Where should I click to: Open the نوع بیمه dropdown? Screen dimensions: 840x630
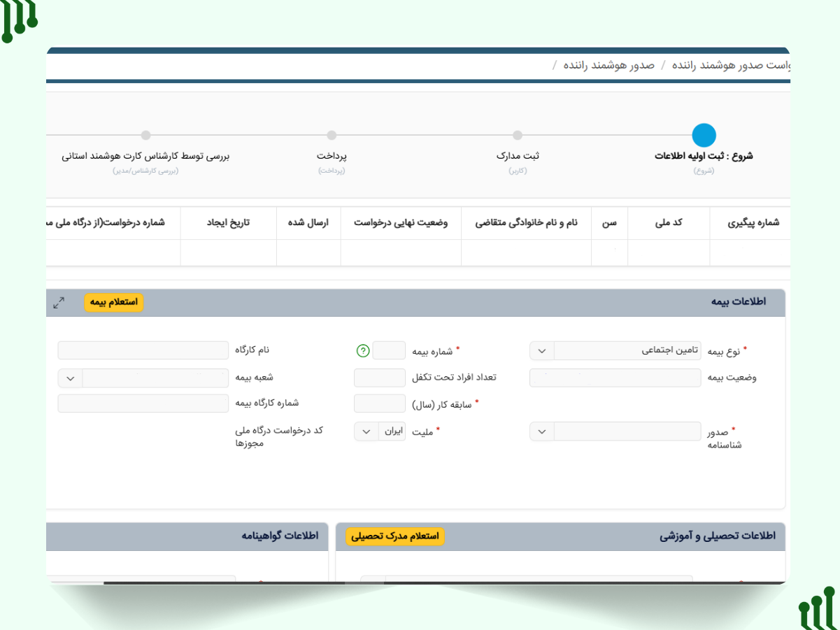click(542, 351)
